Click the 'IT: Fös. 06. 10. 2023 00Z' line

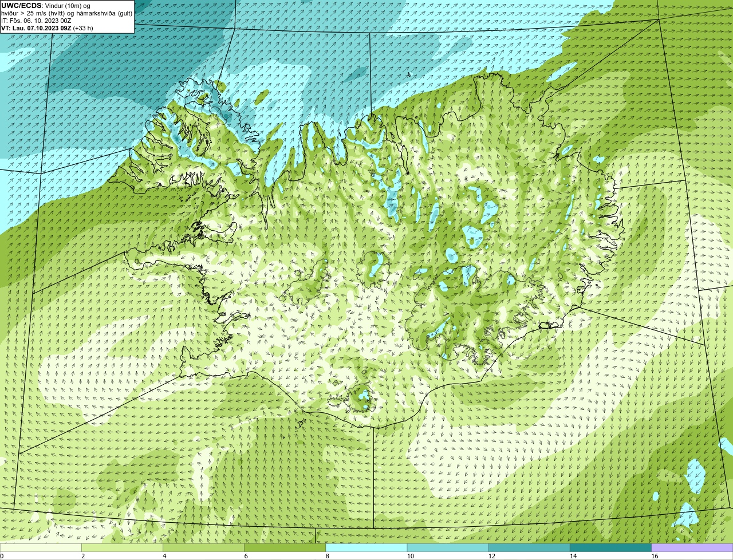tap(36, 21)
